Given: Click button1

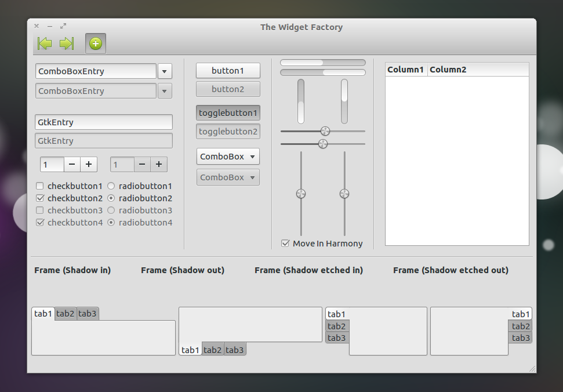Looking at the screenshot, I should [228, 70].
